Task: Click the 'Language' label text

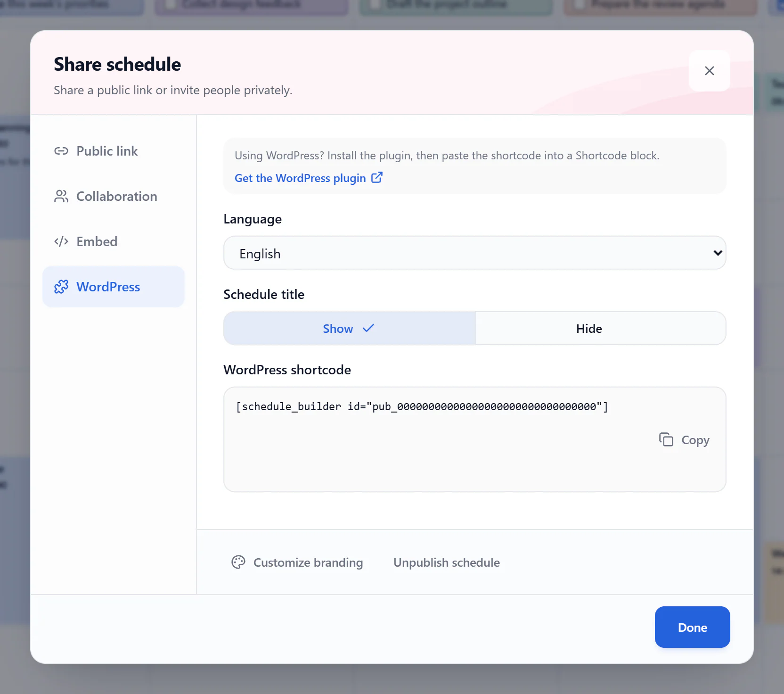Action: pos(253,219)
